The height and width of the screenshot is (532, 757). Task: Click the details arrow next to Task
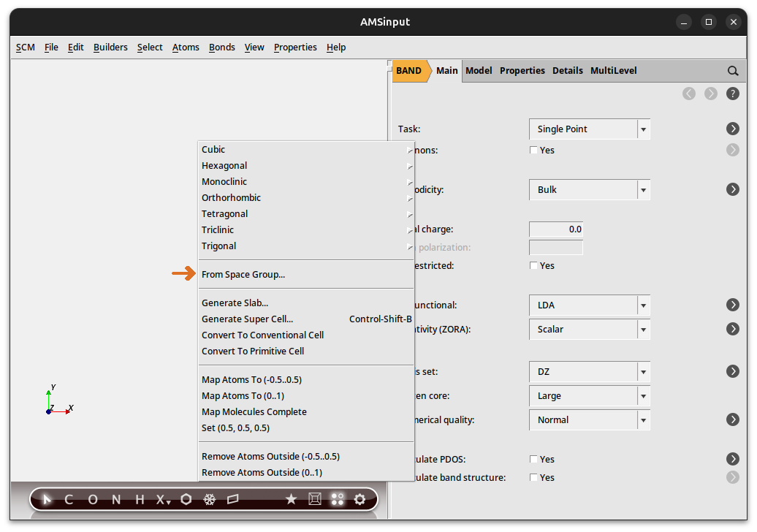tap(733, 129)
